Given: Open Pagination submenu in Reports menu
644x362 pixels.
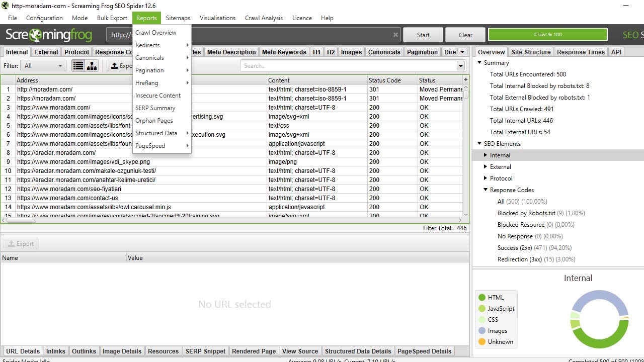Looking at the screenshot, I should [162, 70].
